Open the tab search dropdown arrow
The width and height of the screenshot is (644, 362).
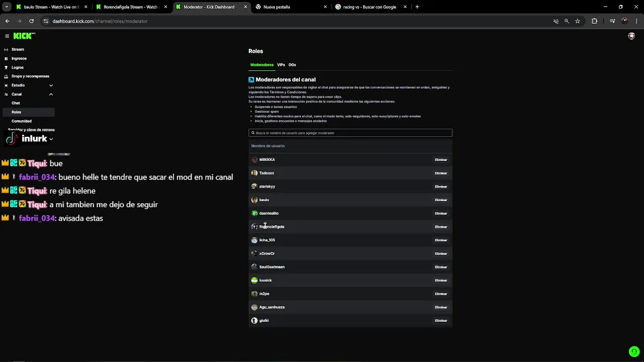pyautogui.click(x=7, y=7)
